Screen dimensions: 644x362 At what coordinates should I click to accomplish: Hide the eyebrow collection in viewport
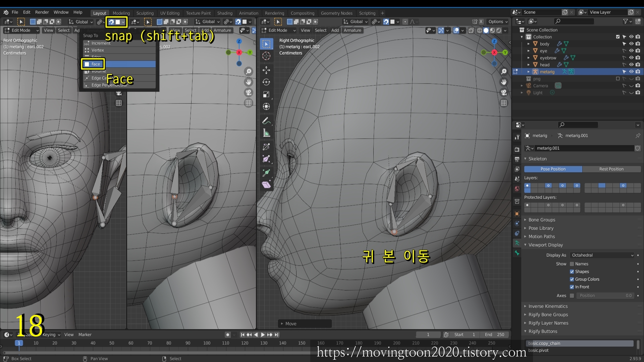631,58
